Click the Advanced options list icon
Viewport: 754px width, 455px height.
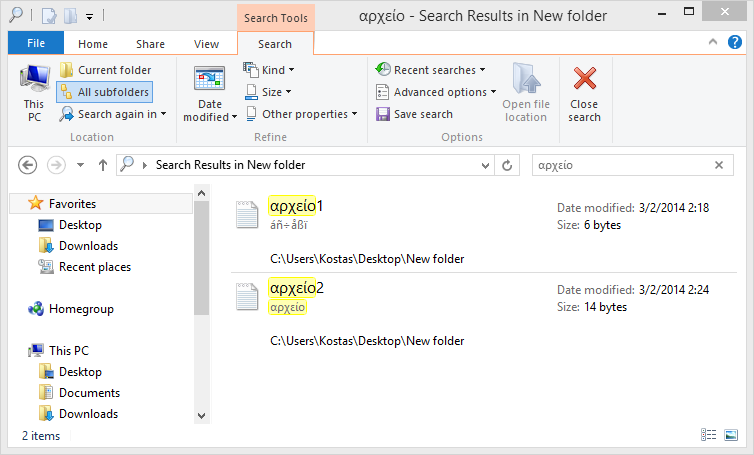click(x=382, y=92)
